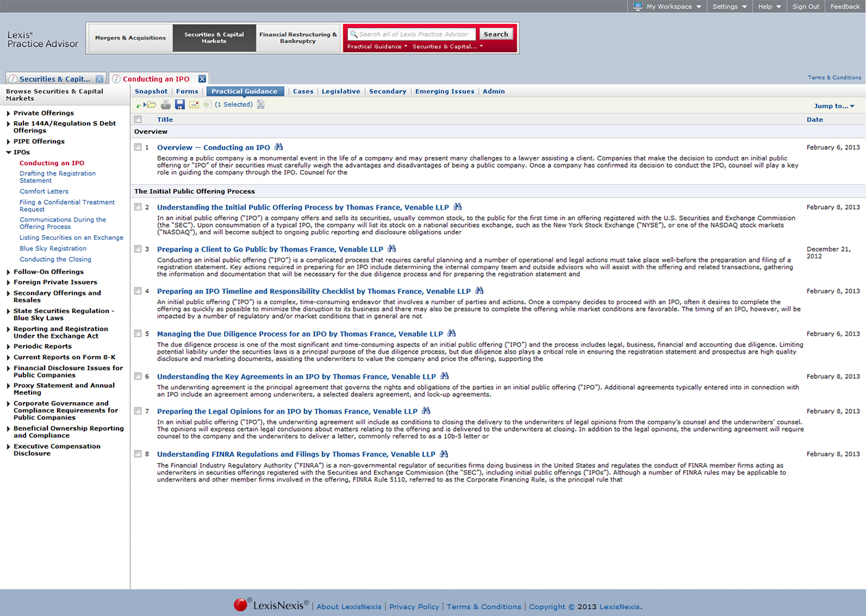866x616 pixels.
Task: Tick checkbox for item 2 Understanding the IPO Process
Action: coord(138,207)
